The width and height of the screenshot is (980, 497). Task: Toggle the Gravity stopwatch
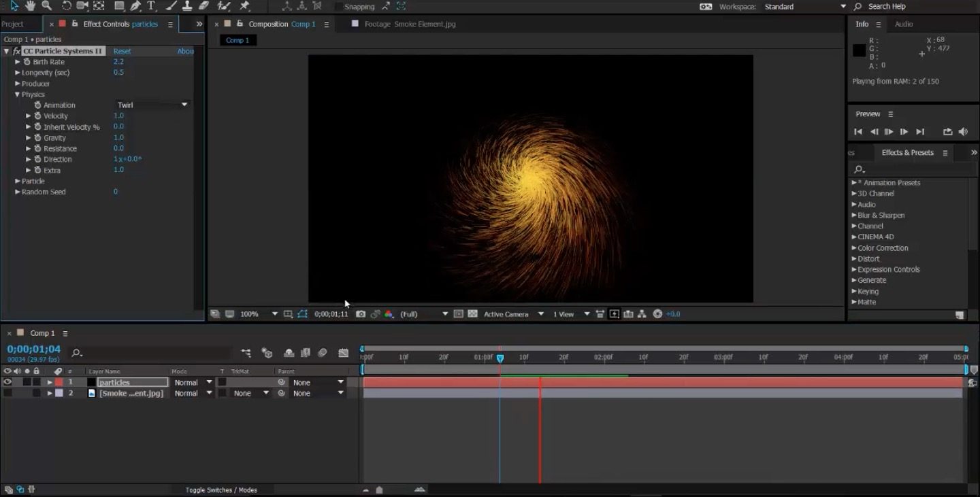tap(38, 138)
